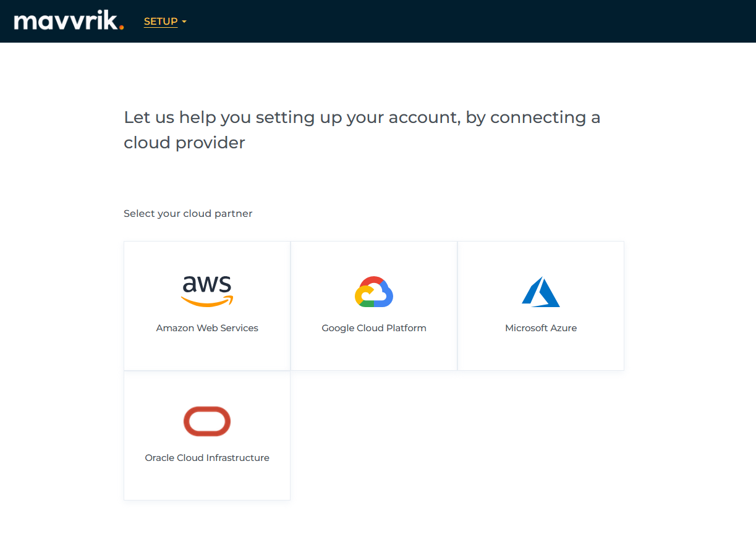The width and height of the screenshot is (756, 545).
Task: Click the Google Cloud logo icon
Action: tap(374, 292)
